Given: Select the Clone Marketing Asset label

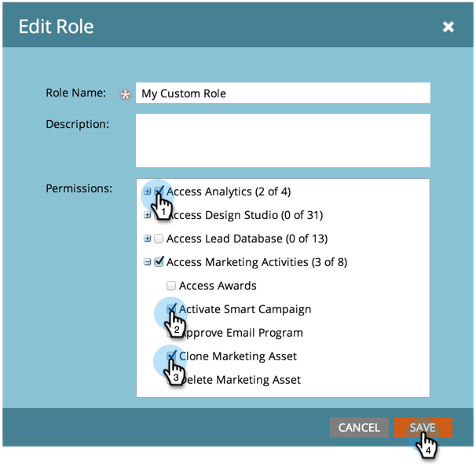Looking at the screenshot, I should point(238,356).
